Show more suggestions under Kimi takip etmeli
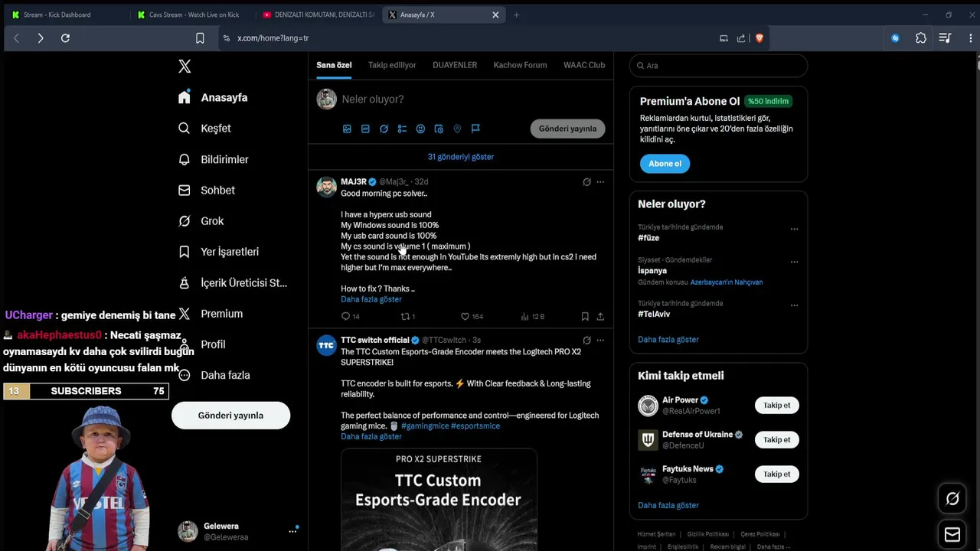The image size is (980, 551). click(x=668, y=506)
